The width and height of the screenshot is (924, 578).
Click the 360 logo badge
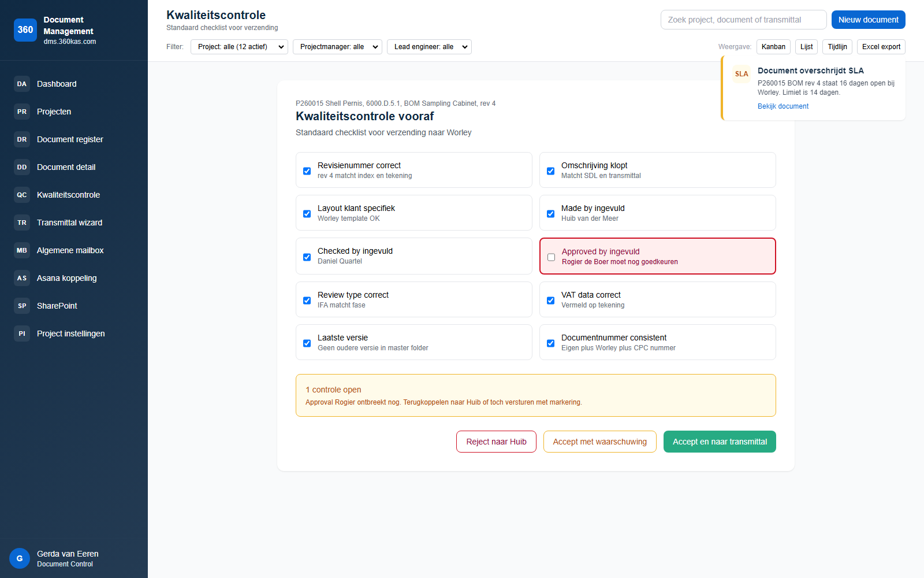(x=25, y=30)
